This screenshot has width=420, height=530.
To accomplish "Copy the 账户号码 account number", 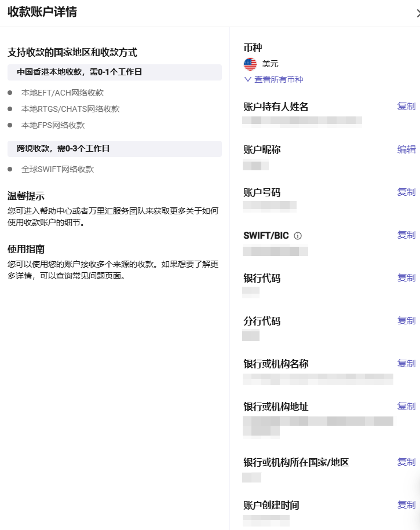I will (406, 192).
